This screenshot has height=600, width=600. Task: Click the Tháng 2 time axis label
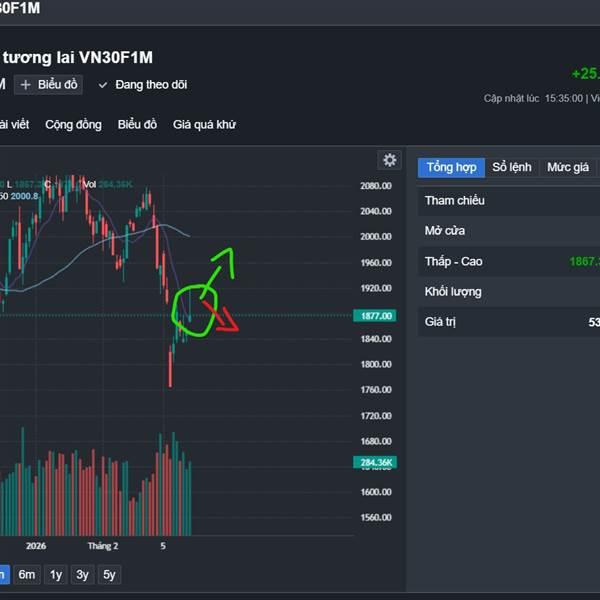[x=103, y=546]
